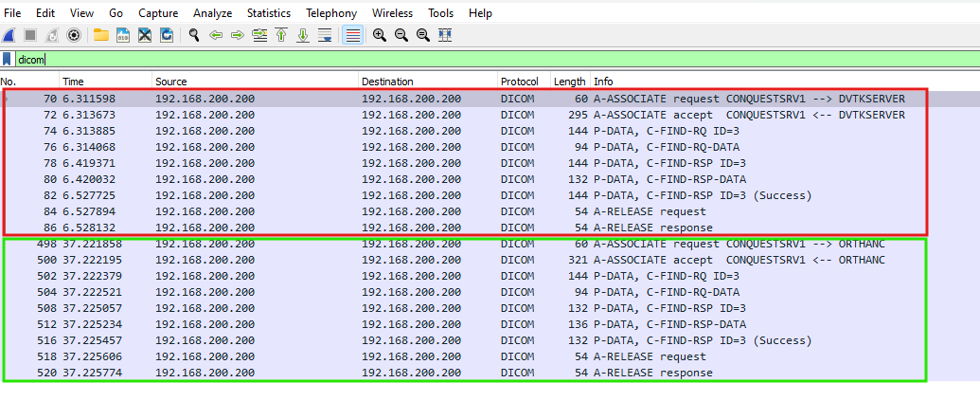Open the Statistics menu
This screenshot has width=980, height=401.
(269, 13)
